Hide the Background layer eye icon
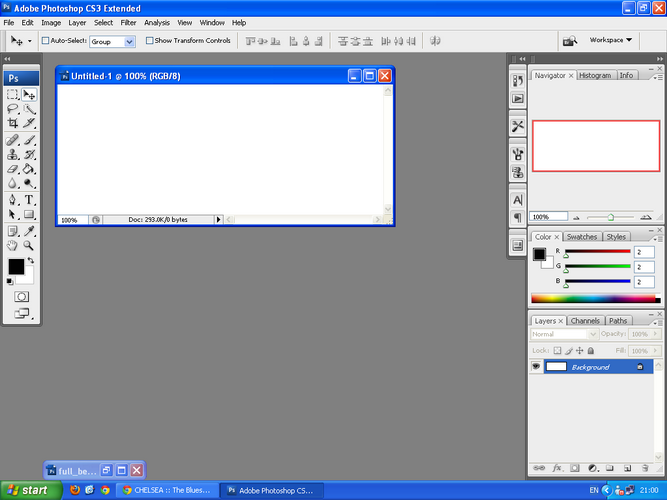 tap(536, 366)
